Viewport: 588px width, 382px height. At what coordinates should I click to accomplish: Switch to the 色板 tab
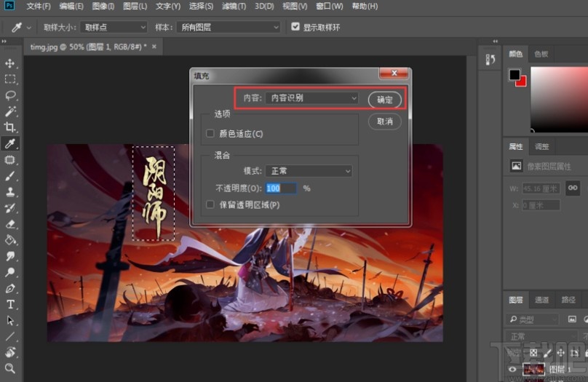541,55
